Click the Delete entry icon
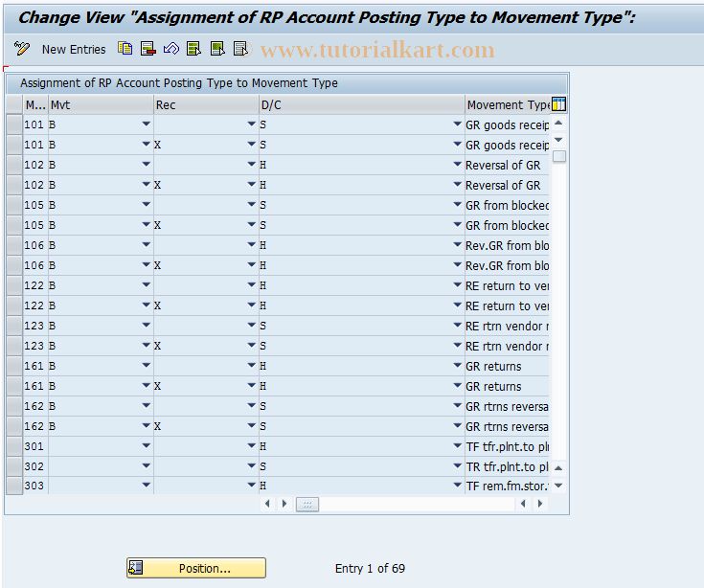This screenshot has width=704, height=588. tap(148, 49)
